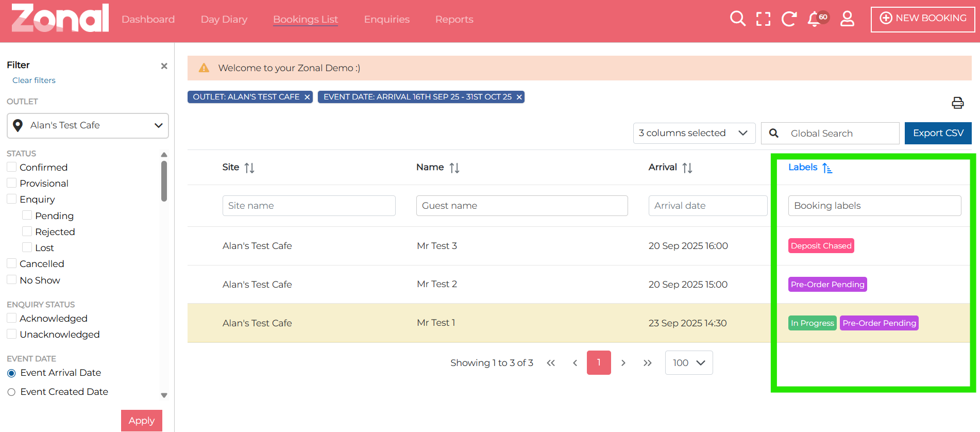Click the printer icon
Viewport: 980px width, 432px height.
957,103
